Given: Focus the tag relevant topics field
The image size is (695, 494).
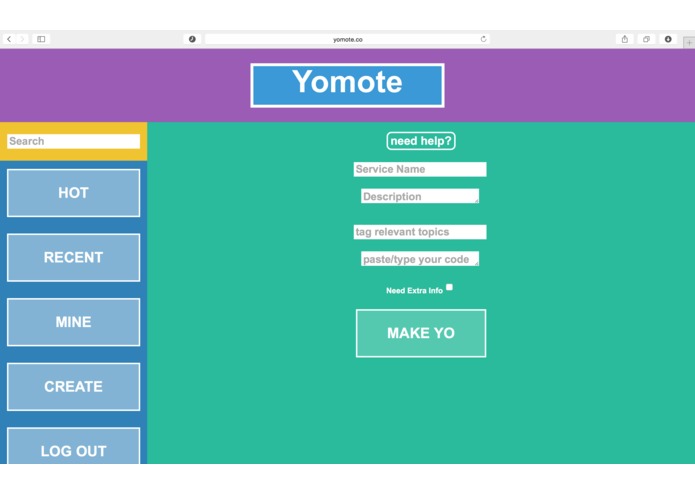Looking at the screenshot, I should click(x=420, y=232).
